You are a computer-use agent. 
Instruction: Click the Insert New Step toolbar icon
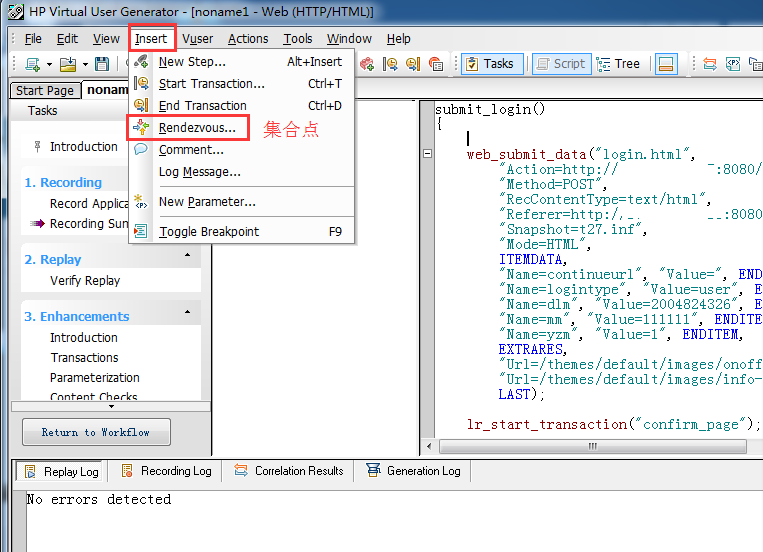coord(366,64)
